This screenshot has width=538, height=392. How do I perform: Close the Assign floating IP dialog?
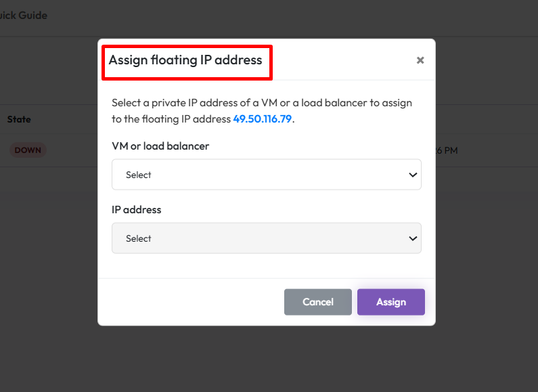click(420, 60)
